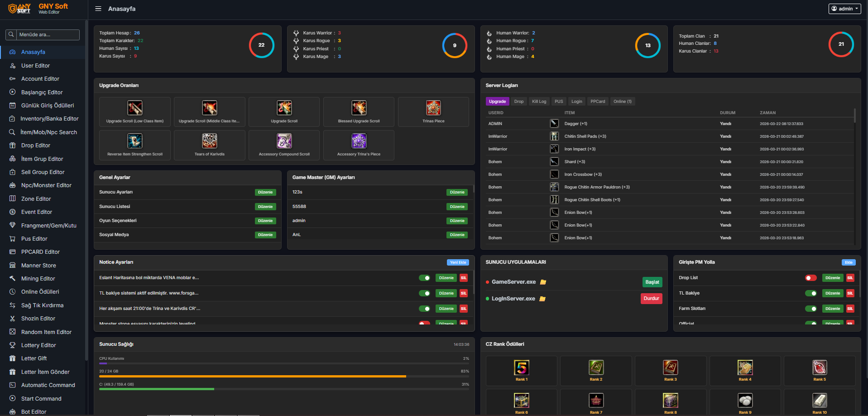Stop LoginServer.exe with the Durdur button

tap(651, 298)
